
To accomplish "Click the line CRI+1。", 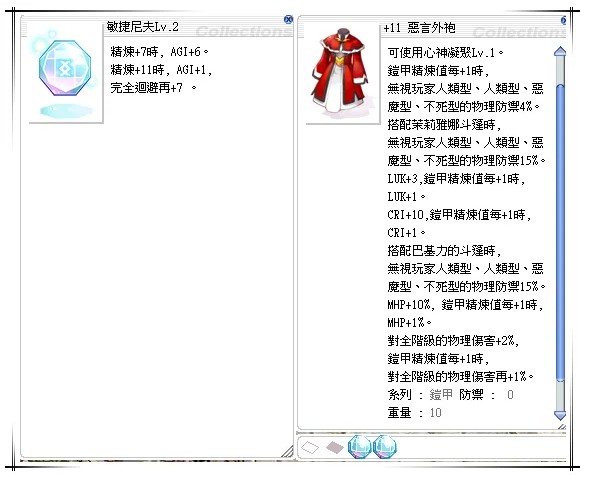I will pyautogui.click(x=406, y=233).
